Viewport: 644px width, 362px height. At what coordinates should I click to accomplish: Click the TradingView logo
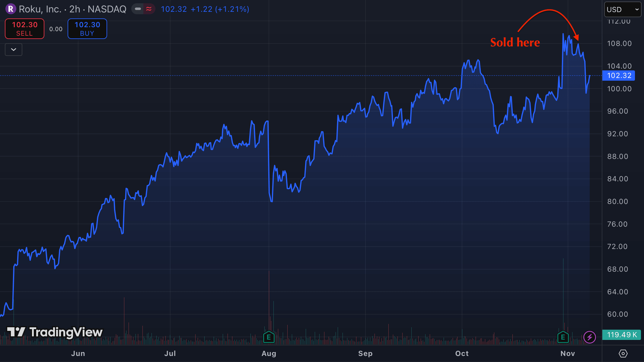[x=55, y=332]
